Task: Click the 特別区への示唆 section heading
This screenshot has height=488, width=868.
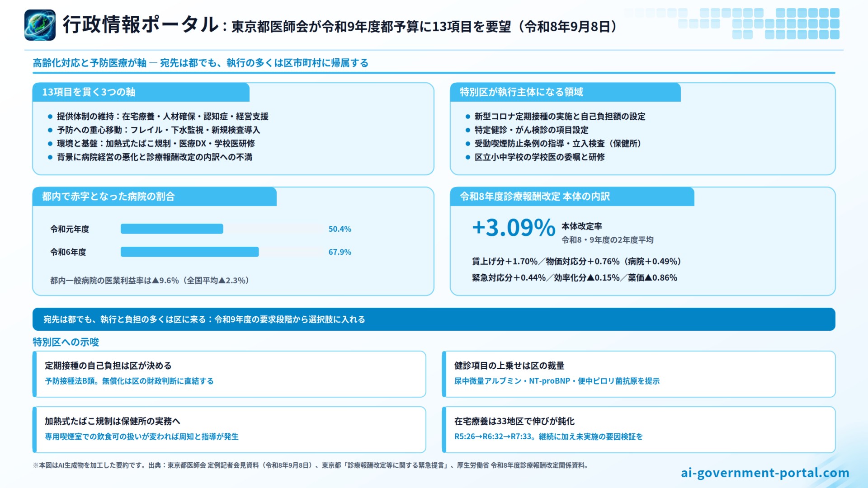Action: [66, 342]
